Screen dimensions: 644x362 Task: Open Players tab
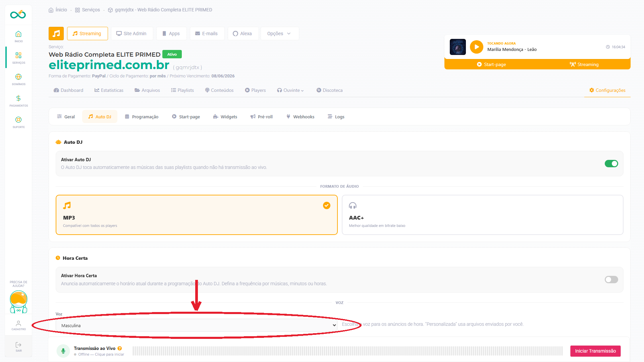(x=255, y=90)
